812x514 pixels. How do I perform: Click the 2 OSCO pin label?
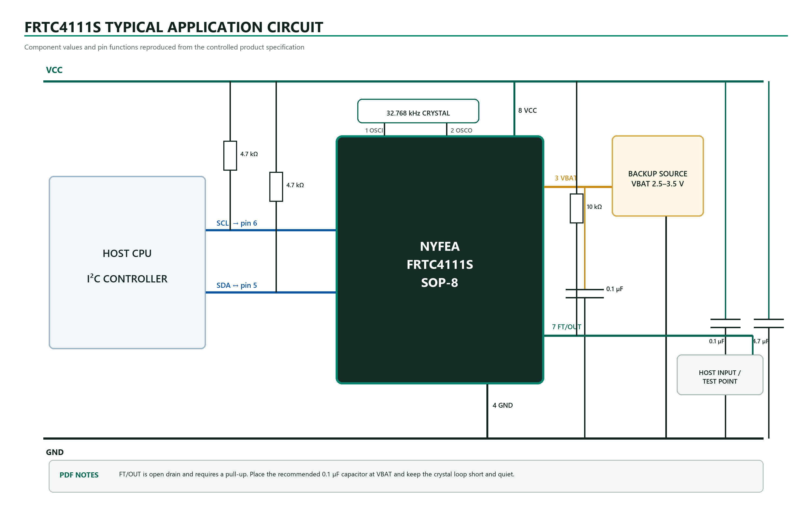pos(461,130)
